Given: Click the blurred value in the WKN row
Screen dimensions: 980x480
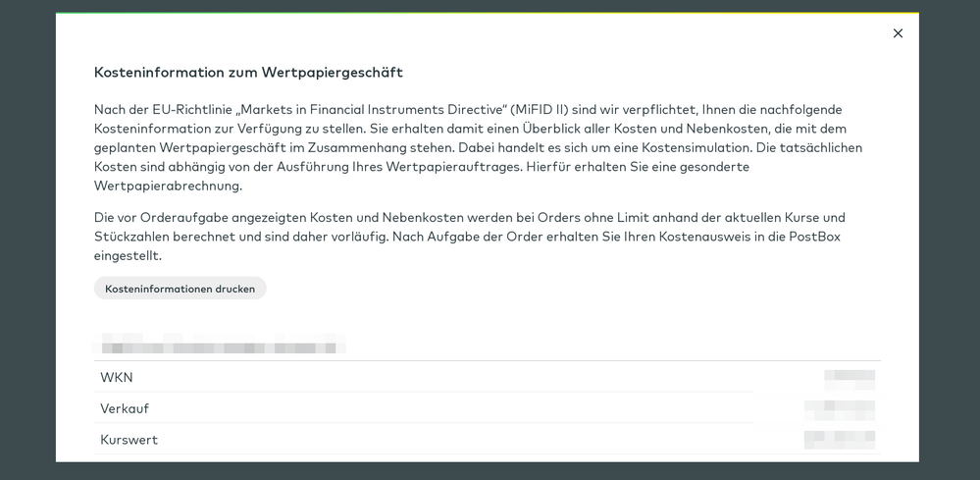Looking at the screenshot, I should (849, 377).
